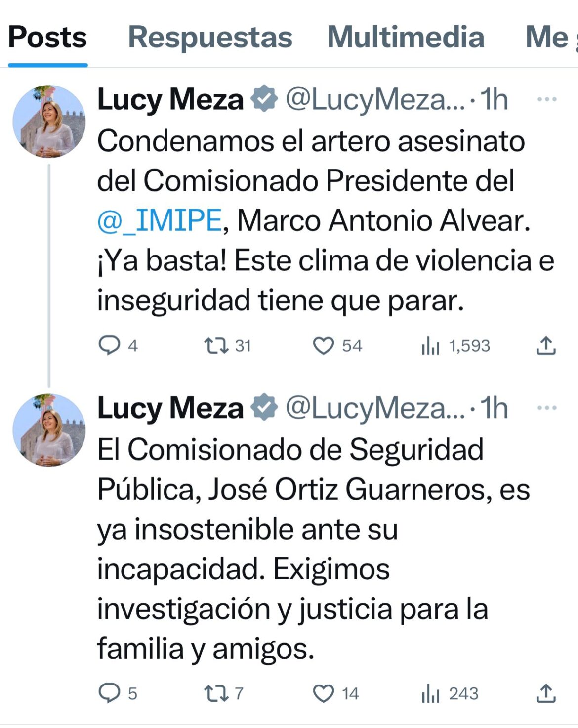Repost the Marco Antonio Alvear tweet

tap(217, 345)
